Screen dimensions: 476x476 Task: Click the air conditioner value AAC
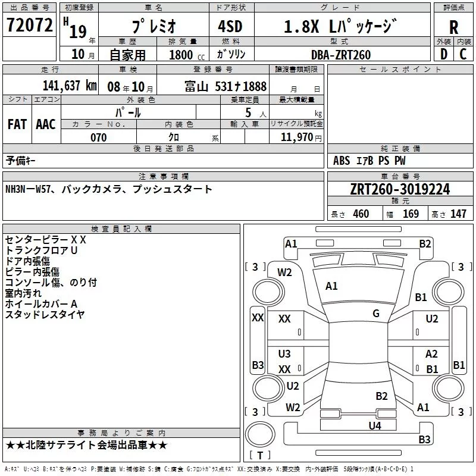click(46, 124)
